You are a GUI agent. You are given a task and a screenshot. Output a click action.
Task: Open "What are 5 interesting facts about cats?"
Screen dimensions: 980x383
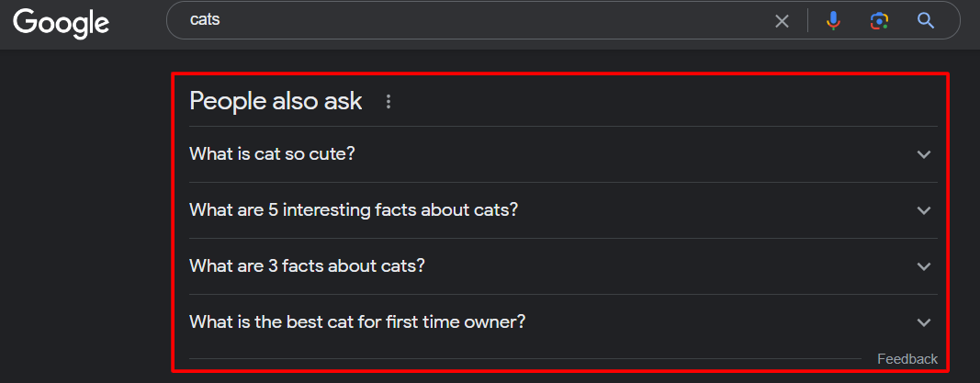(354, 210)
